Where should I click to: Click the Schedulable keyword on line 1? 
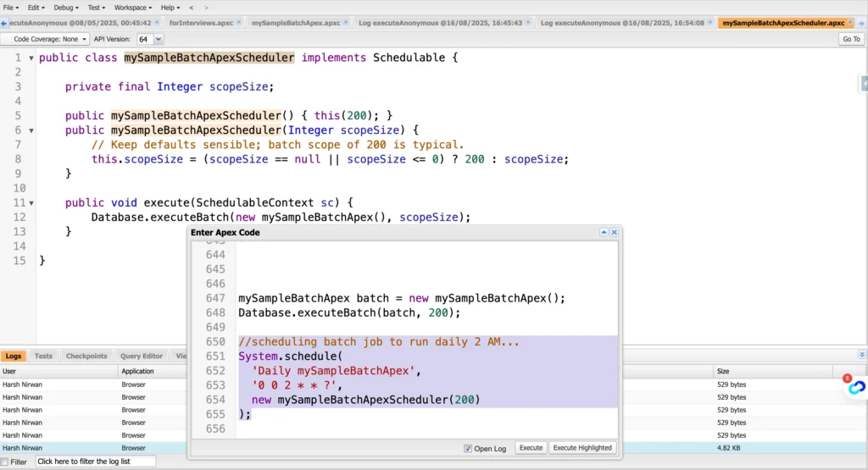(x=409, y=58)
